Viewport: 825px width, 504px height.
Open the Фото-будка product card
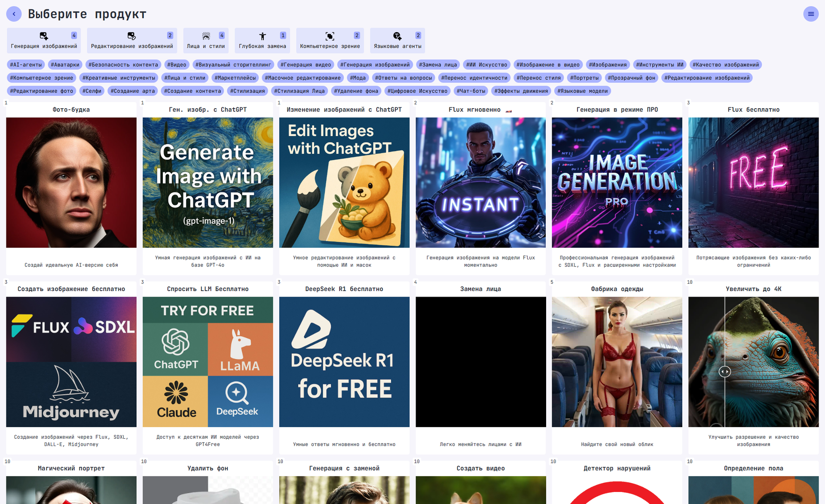click(71, 188)
